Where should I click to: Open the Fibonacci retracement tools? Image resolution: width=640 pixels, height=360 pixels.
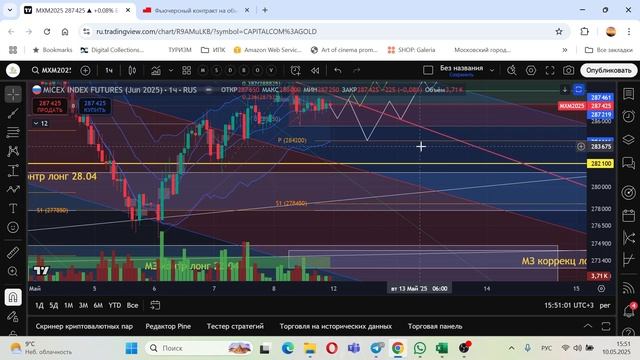(13, 132)
